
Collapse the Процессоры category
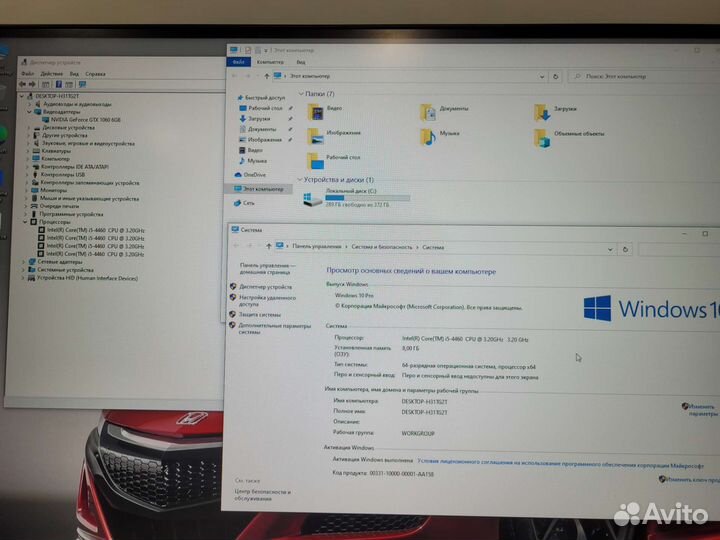[25, 222]
